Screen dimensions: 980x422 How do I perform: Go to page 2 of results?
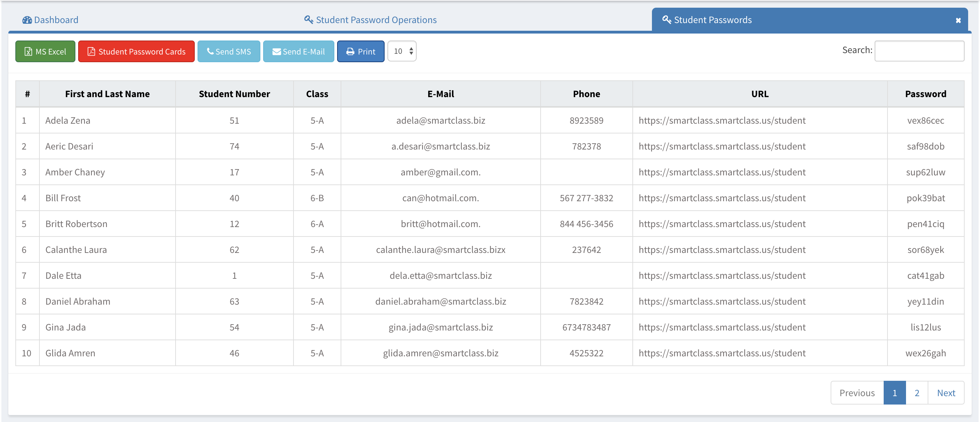917,393
